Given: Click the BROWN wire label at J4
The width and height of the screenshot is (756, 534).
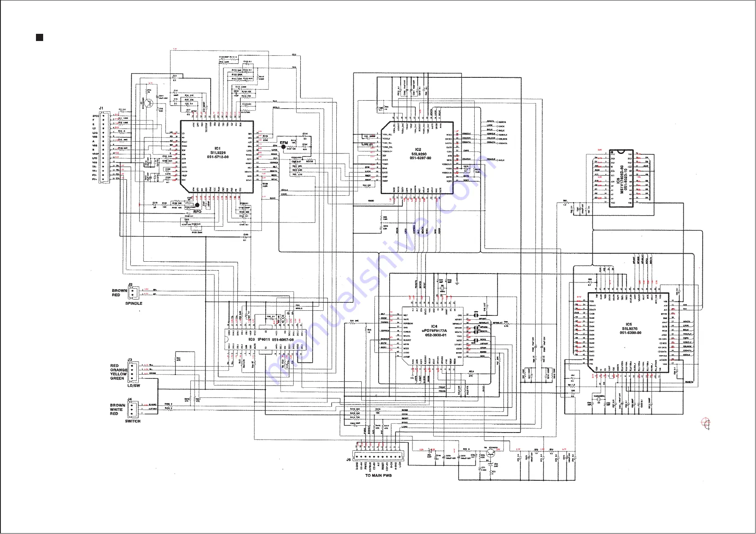Looking at the screenshot, I should point(118,405).
